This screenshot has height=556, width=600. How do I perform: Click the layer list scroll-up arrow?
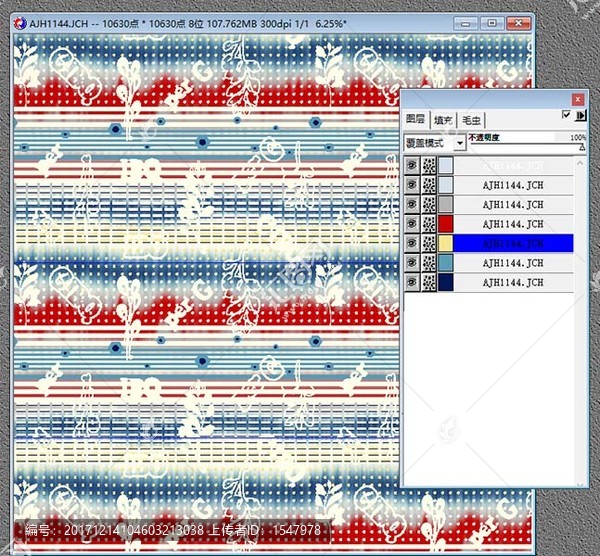pos(580,163)
